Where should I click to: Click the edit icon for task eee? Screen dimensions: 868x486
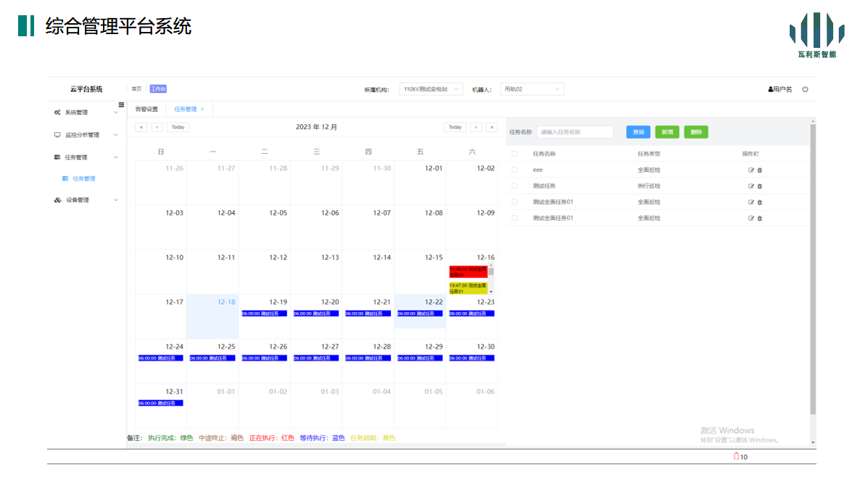pos(751,170)
